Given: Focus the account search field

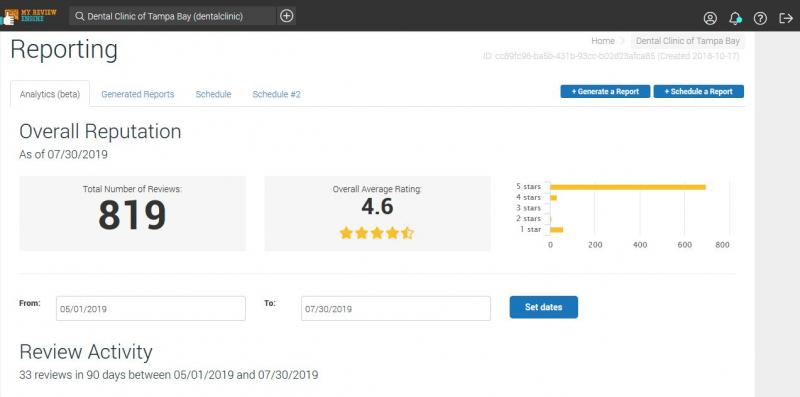Looking at the screenshot, I should 172,16.
